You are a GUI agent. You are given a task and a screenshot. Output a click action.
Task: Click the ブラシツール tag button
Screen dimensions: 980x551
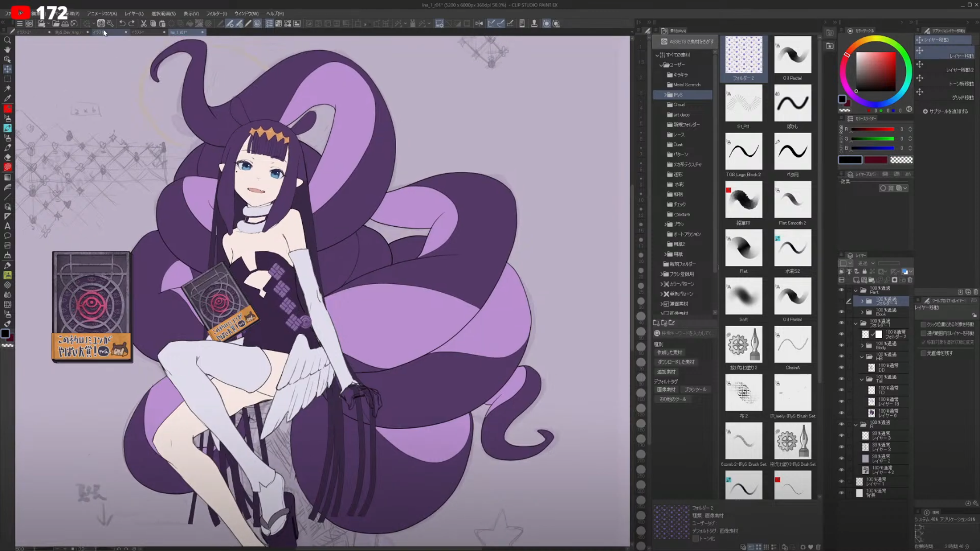695,389
